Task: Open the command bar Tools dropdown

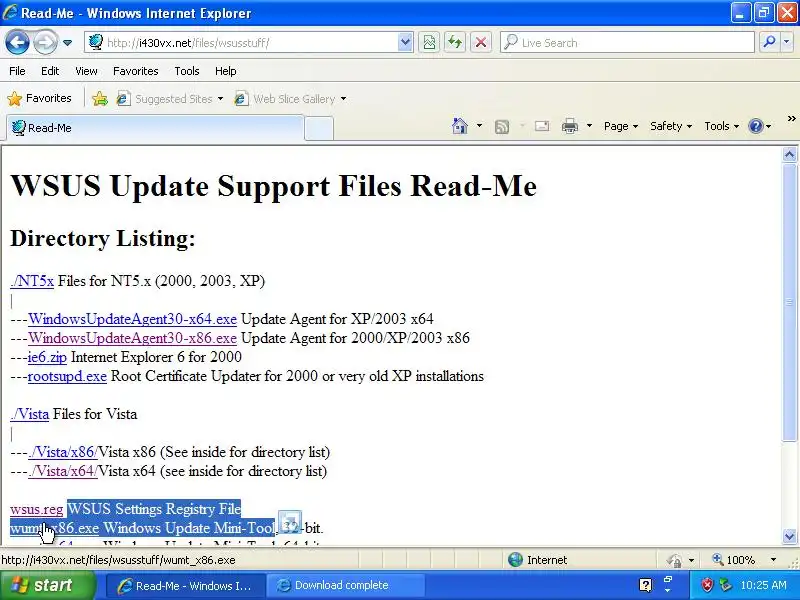Action: pyautogui.click(x=721, y=126)
